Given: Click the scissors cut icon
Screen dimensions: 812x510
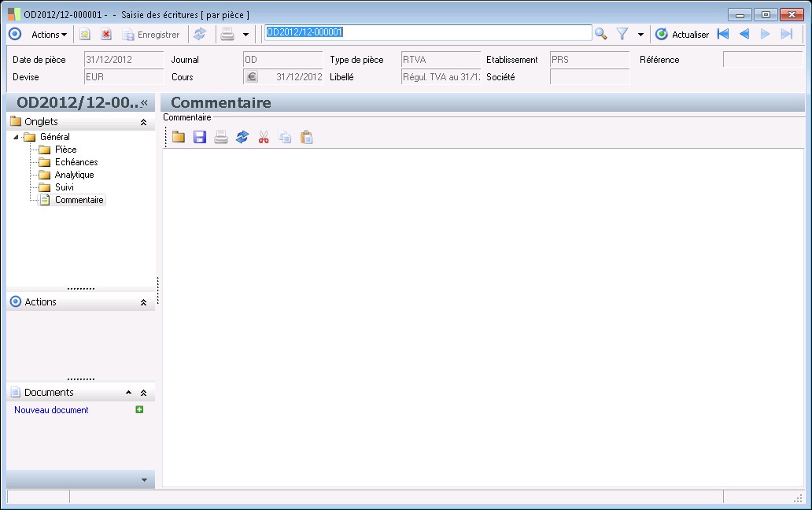Looking at the screenshot, I should point(264,137).
